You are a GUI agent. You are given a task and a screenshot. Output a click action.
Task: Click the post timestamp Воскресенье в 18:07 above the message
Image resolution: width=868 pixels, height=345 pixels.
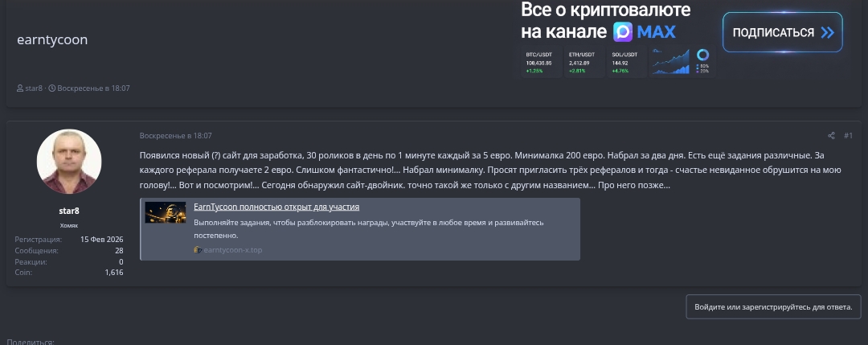pos(175,136)
